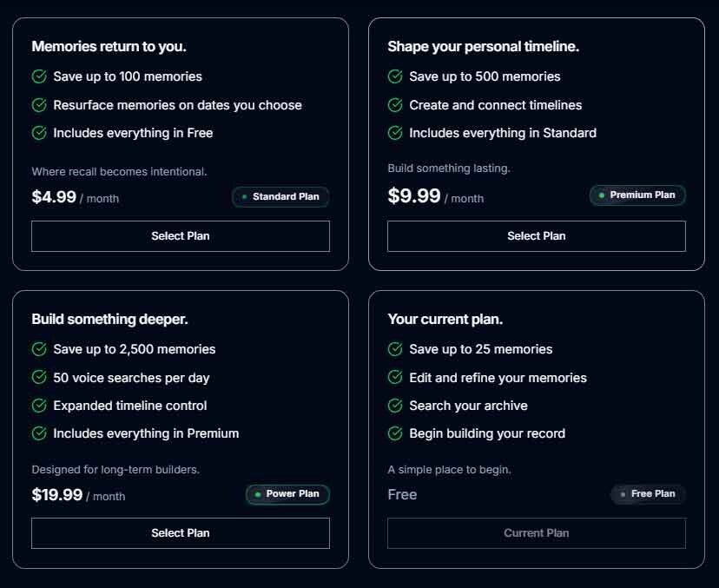Select Plan for the $9.99 Premium tier
This screenshot has width=719, height=588.
click(x=537, y=236)
